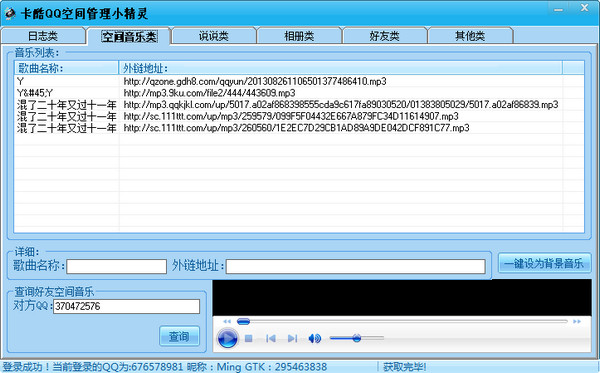This screenshot has height=373, width=600.
Task: Click the black video display area
Action: pyautogui.click(x=402, y=298)
